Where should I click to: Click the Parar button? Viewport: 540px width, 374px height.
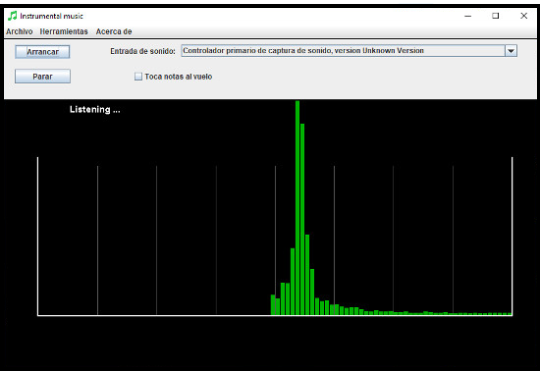coord(43,76)
